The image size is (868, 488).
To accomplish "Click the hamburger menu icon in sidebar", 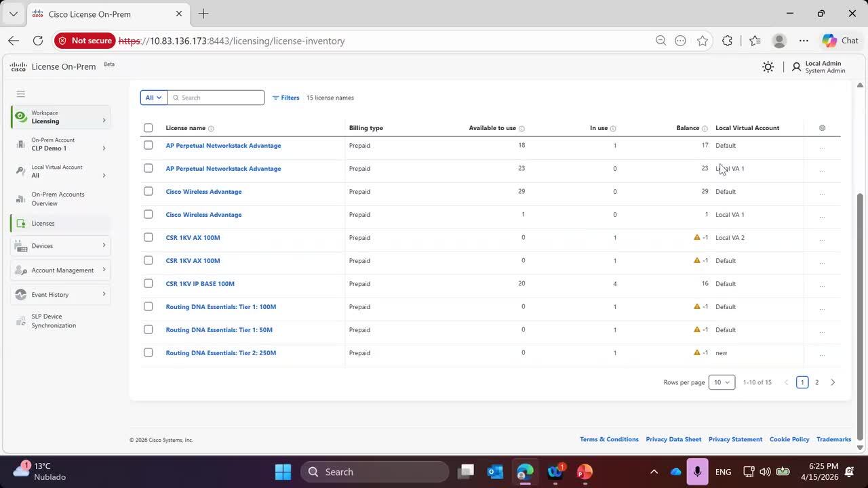I will point(20,94).
